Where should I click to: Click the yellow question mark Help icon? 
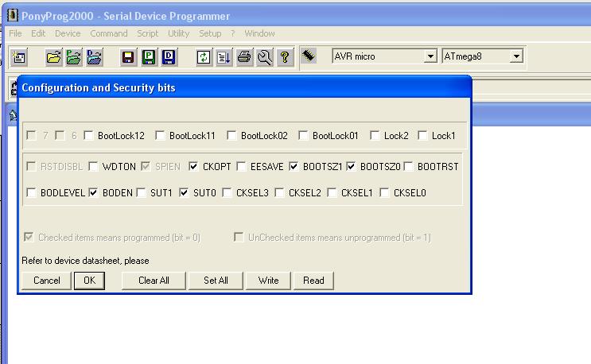pyautogui.click(x=285, y=57)
